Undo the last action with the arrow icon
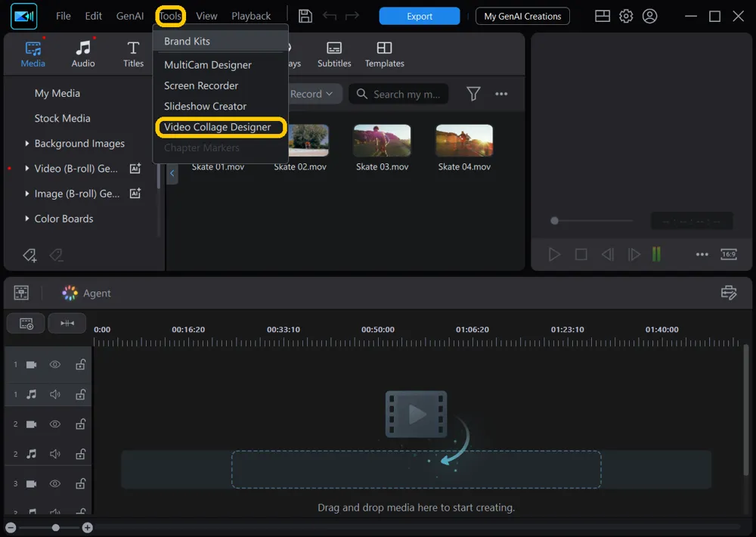756x537 pixels. 330,16
